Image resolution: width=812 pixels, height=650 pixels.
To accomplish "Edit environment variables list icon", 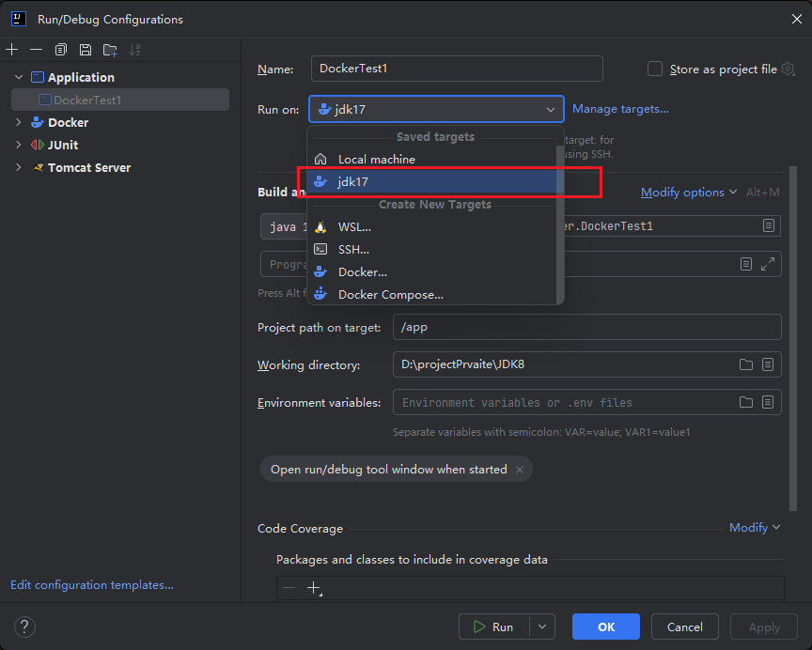I will pyautogui.click(x=768, y=402).
